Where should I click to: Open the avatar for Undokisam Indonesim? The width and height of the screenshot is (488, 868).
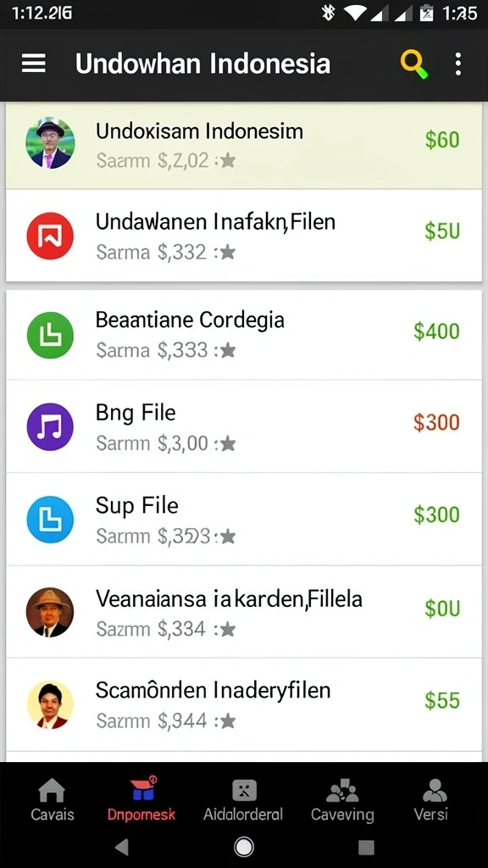coord(50,142)
